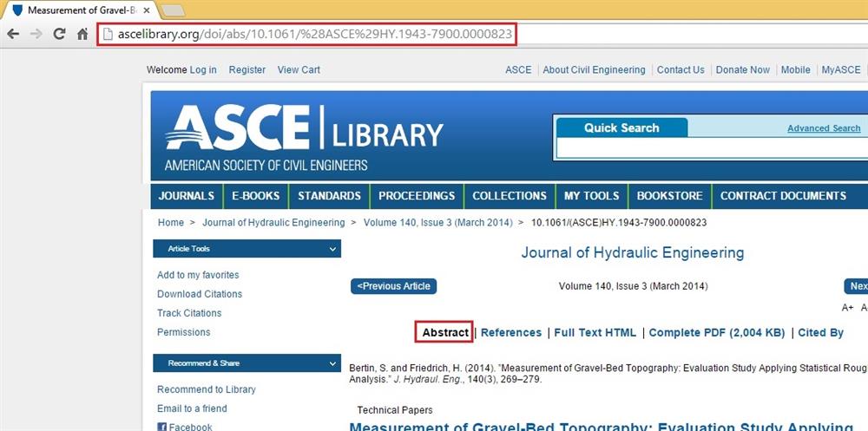This screenshot has height=431, width=868.
Task: Open the CONTRACT DOCUMENTS menu
Action: click(x=783, y=196)
